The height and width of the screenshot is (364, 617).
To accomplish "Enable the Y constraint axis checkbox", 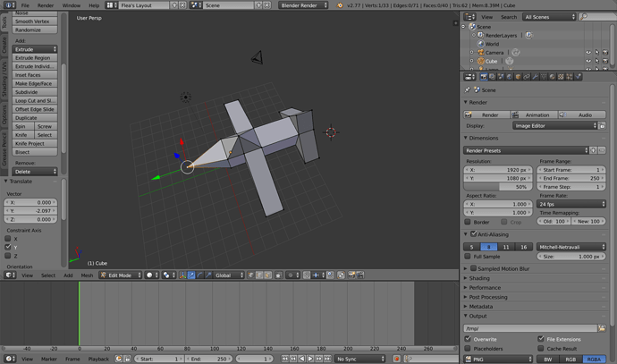I will pos(10,248).
